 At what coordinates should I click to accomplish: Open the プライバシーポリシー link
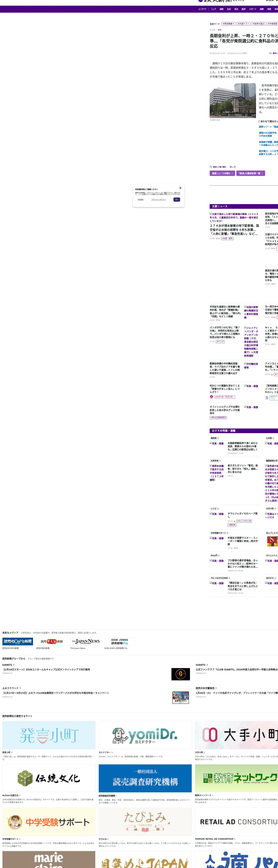(159, 199)
